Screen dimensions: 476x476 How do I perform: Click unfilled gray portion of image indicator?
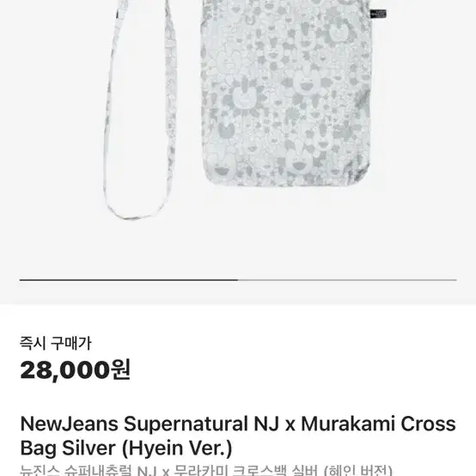[x=347, y=280]
